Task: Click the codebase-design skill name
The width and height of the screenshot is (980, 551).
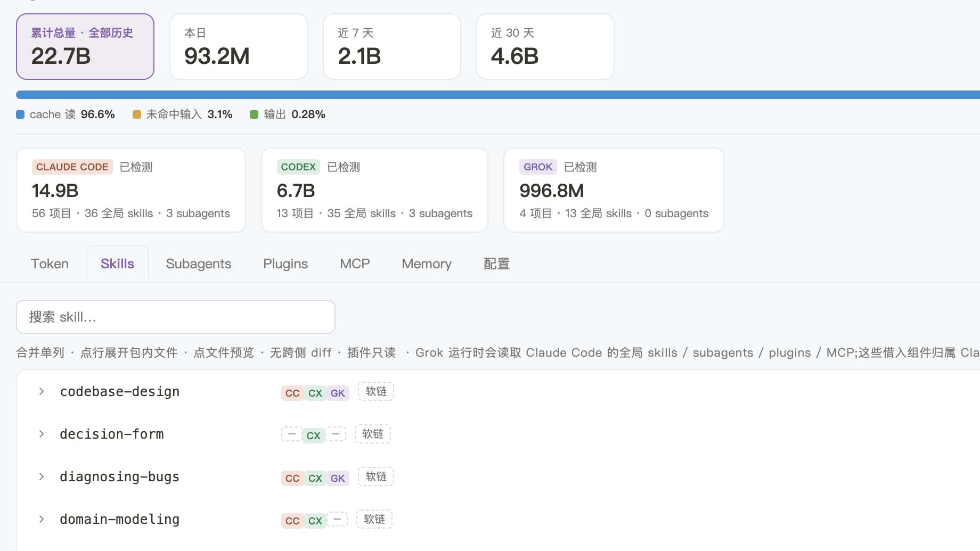Action: [x=120, y=392]
